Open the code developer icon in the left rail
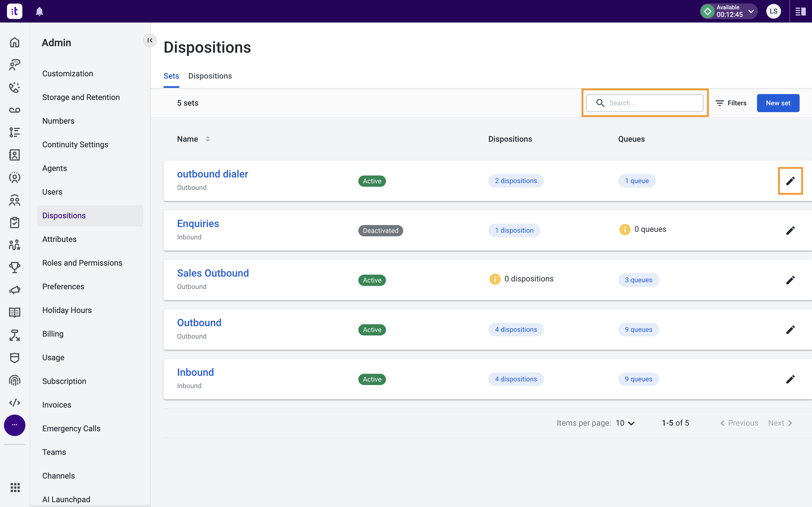This screenshot has height=507, width=812. point(14,403)
